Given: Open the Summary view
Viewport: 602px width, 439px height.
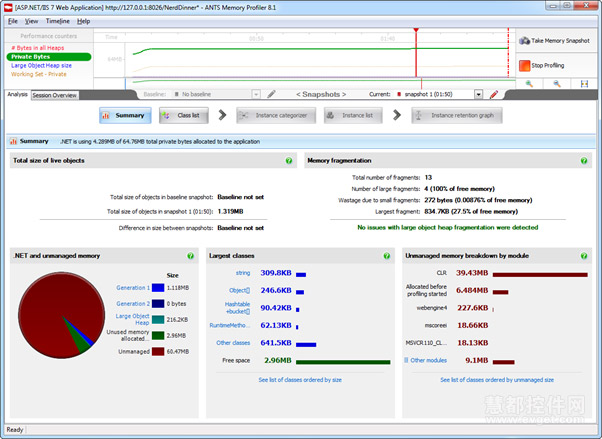Looking at the screenshot, I should (x=125, y=116).
